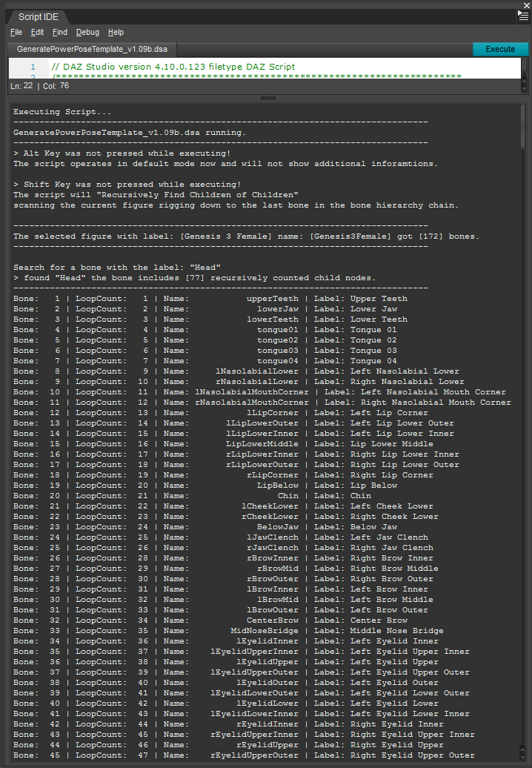Click line number 1 in the gutter
This screenshot has height=768, width=532.
(x=33, y=67)
